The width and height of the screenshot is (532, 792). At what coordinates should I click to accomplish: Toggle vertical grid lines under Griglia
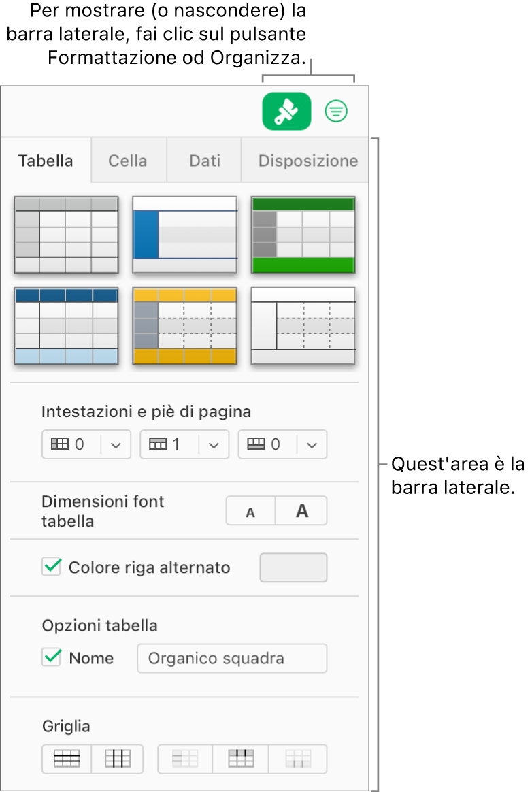tap(117, 759)
